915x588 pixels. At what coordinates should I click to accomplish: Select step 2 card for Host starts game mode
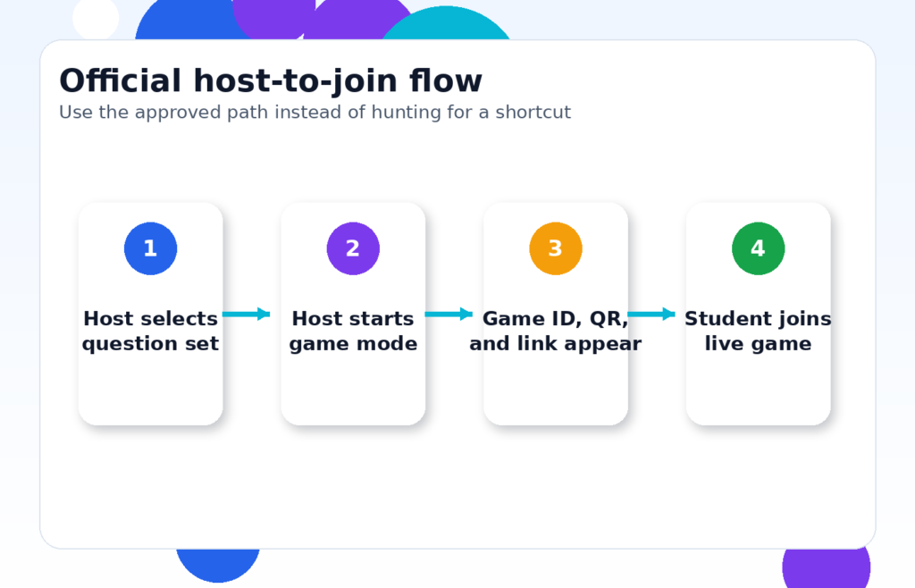(353, 393)
